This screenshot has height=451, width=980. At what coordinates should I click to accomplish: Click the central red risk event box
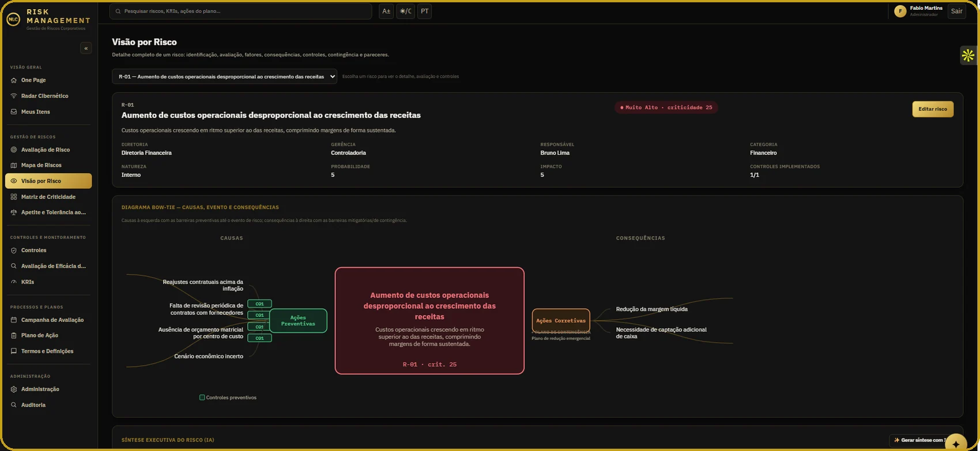coord(429,321)
